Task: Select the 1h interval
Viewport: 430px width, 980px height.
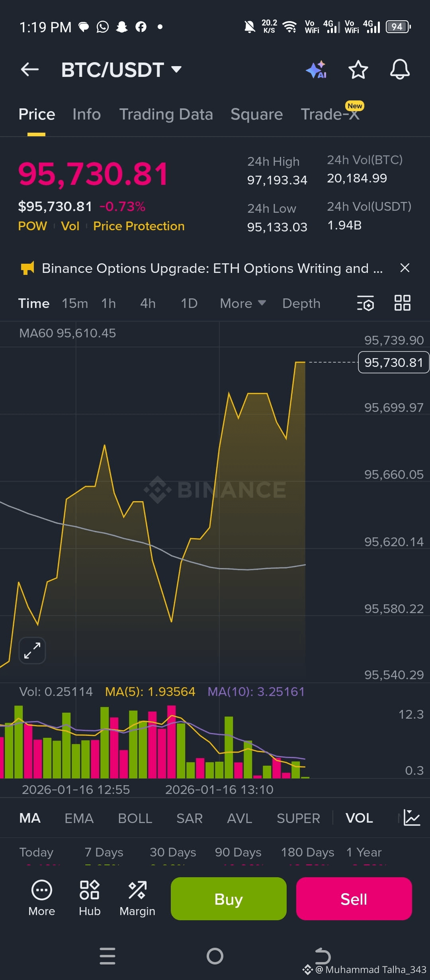Action: pyautogui.click(x=108, y=303)
